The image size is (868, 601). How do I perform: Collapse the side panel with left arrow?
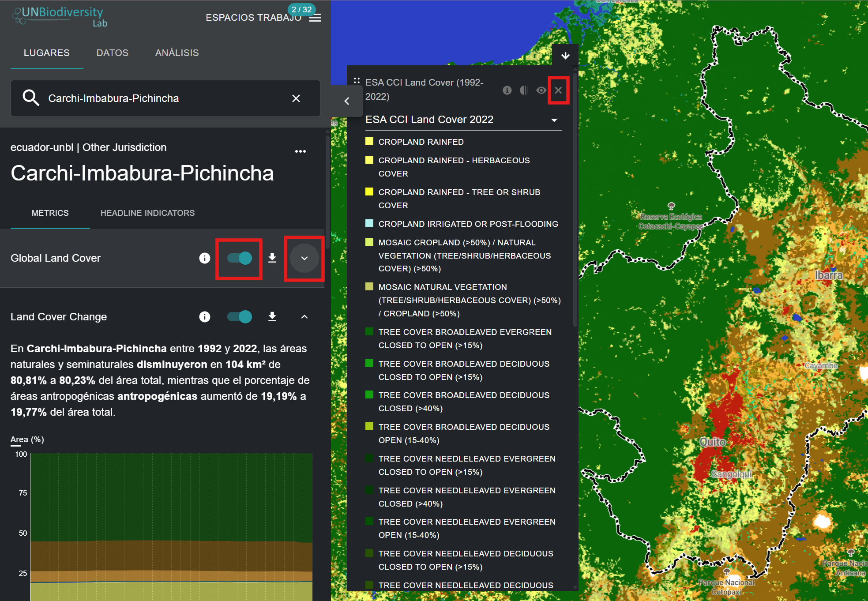[x=347, y=101]
